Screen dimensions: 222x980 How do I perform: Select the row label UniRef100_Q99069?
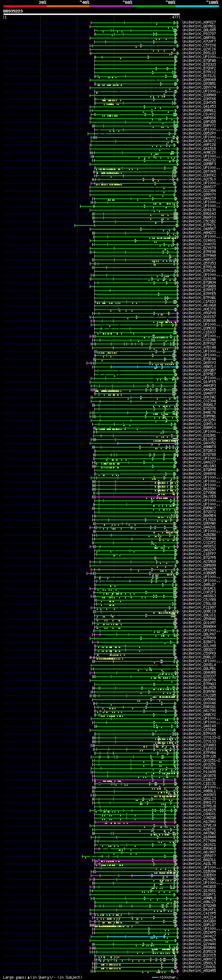(x=199, y=80)
